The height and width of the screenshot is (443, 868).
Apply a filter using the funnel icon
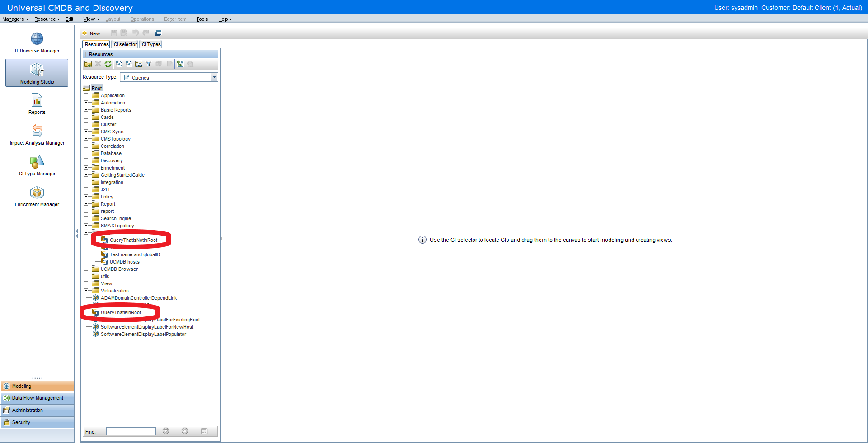click(148, 64)
